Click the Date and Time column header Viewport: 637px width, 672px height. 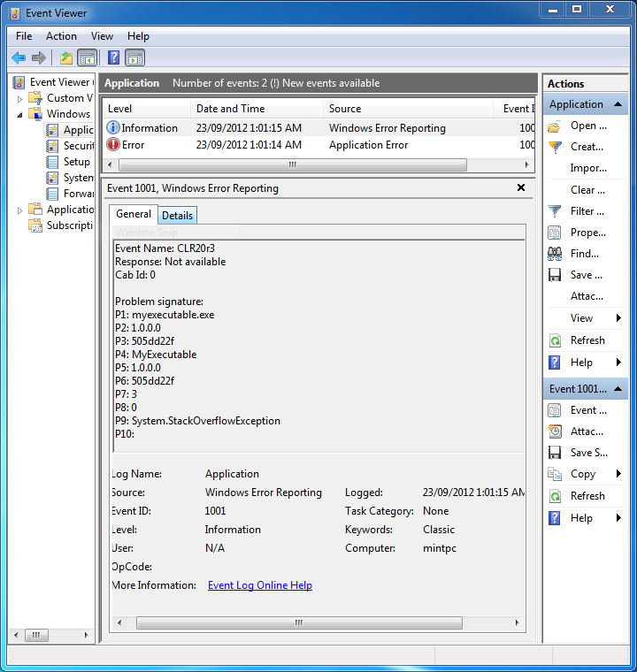pos(230,109)
